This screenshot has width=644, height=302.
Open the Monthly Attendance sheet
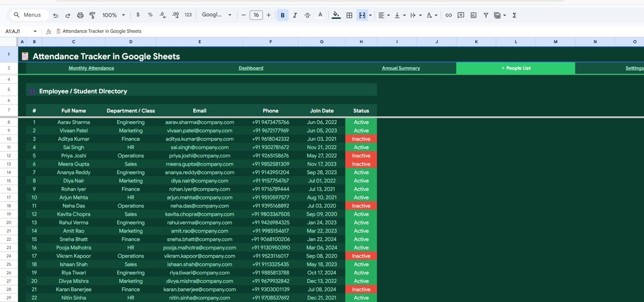tap(91, 68)
